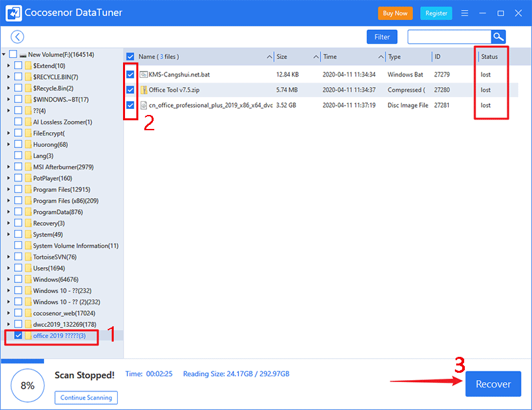Select the KMS-Cangshui.net.bat file name
The image size is (532, 410).
pos(179,74)
